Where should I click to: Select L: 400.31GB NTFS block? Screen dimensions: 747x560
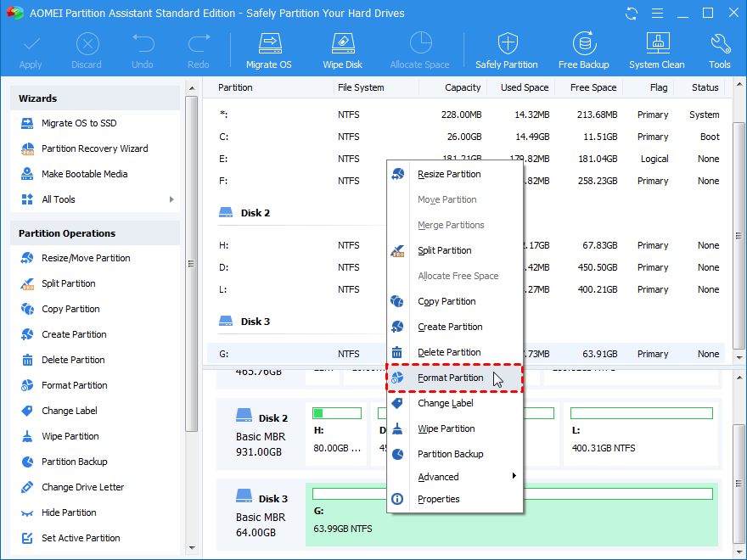(x=641, y=433)
